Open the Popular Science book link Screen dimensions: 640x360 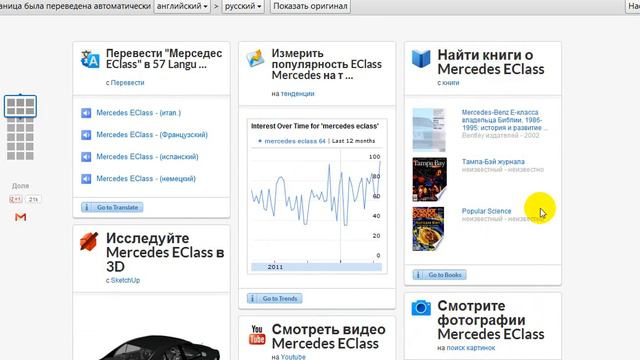click(486, 211)
